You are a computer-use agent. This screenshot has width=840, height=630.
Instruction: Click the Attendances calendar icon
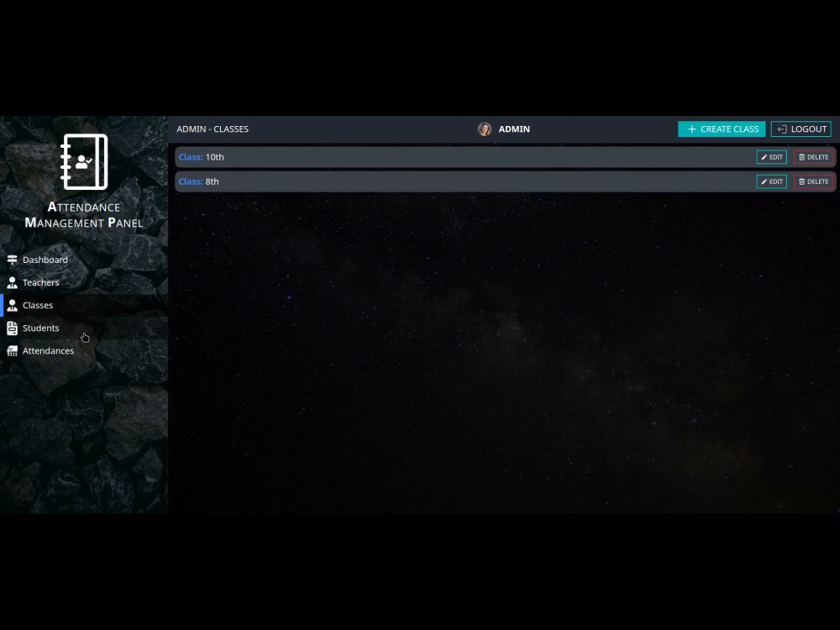13,351
